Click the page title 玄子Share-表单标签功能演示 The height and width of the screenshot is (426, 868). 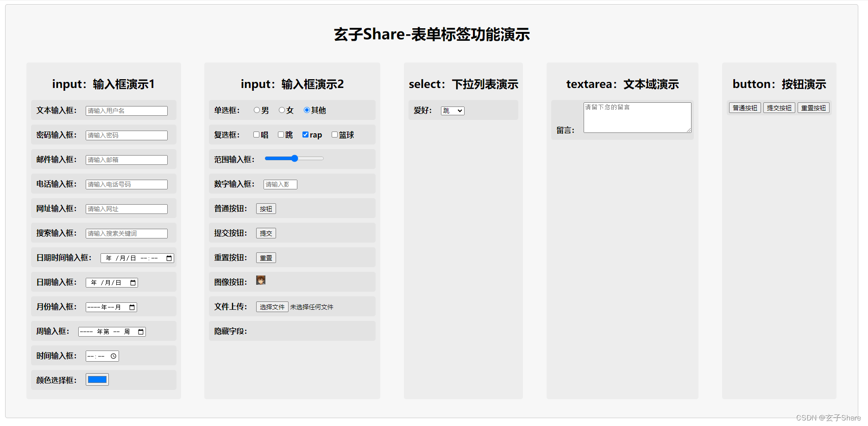click(x=432, y=35)
